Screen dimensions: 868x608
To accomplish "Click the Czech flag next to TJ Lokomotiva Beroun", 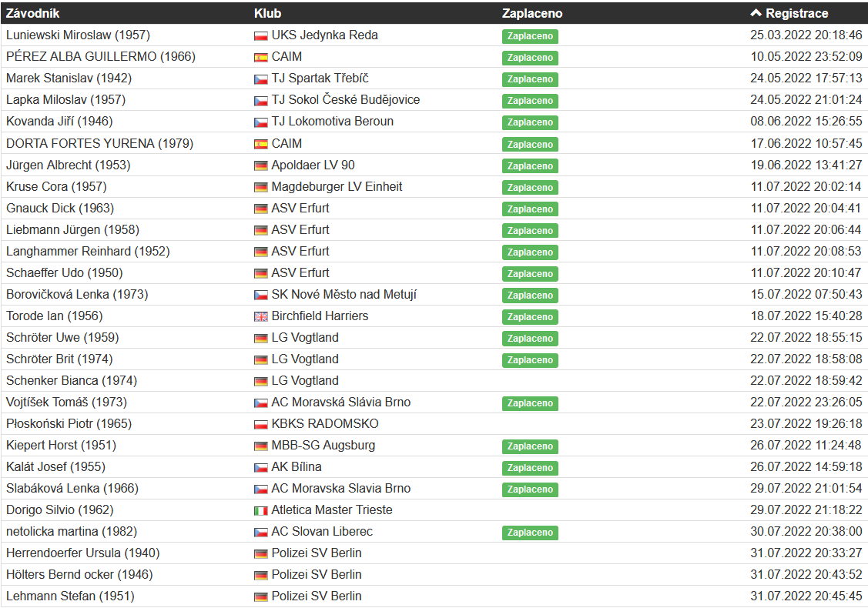I will pyautogui.click(x=261, y=123).
